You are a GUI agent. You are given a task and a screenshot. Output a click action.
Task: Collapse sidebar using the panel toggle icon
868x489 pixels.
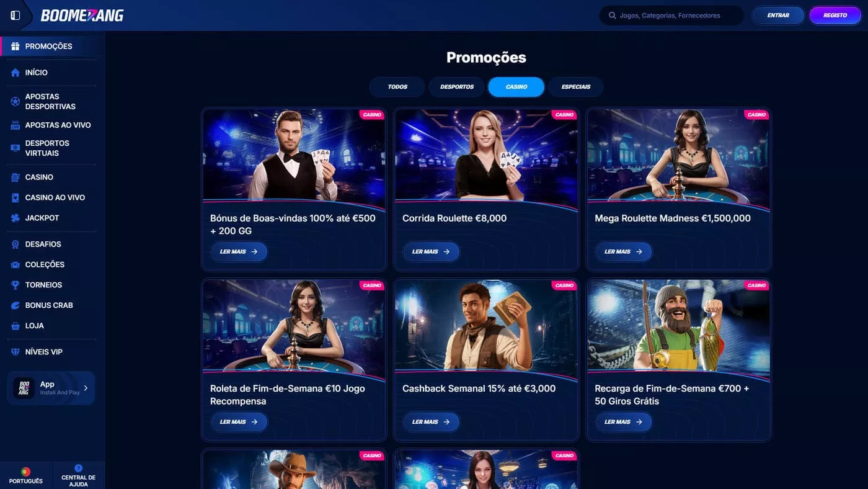15,16
